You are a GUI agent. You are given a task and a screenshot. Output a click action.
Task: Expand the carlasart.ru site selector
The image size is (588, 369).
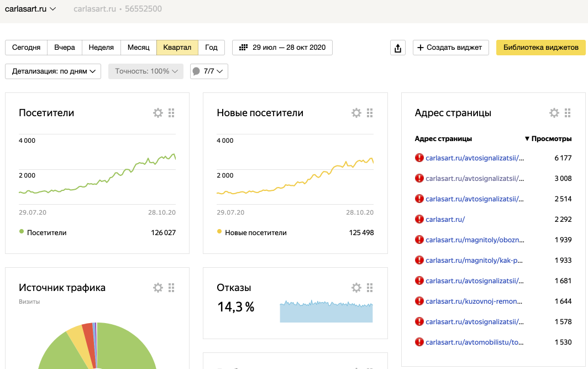tap(30, 9)
